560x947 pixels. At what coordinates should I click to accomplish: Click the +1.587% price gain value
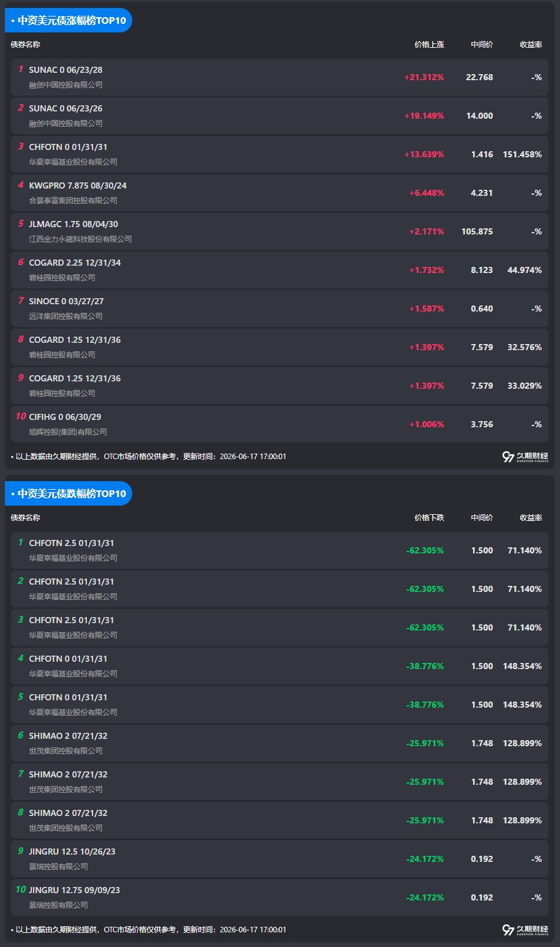pos(427,309)
